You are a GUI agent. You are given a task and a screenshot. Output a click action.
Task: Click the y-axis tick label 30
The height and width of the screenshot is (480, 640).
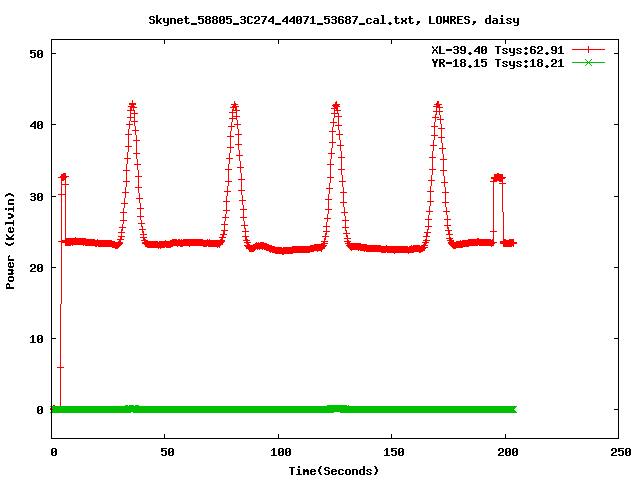[36, 197]
